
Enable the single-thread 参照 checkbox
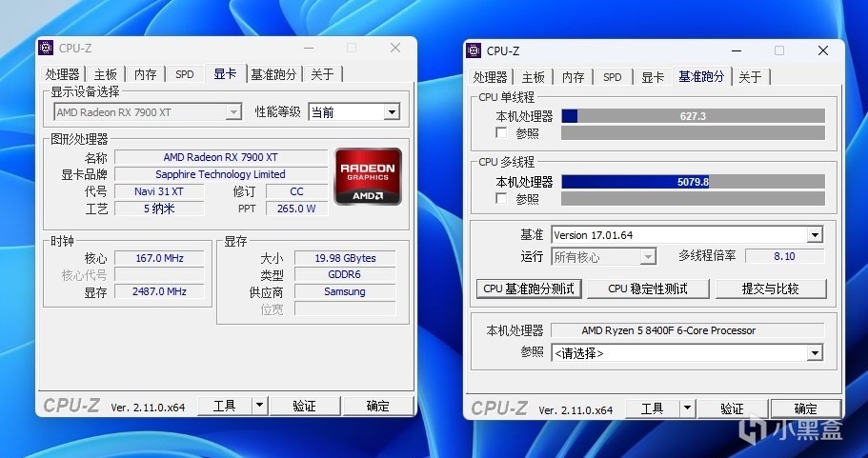[x=501, y=132]
